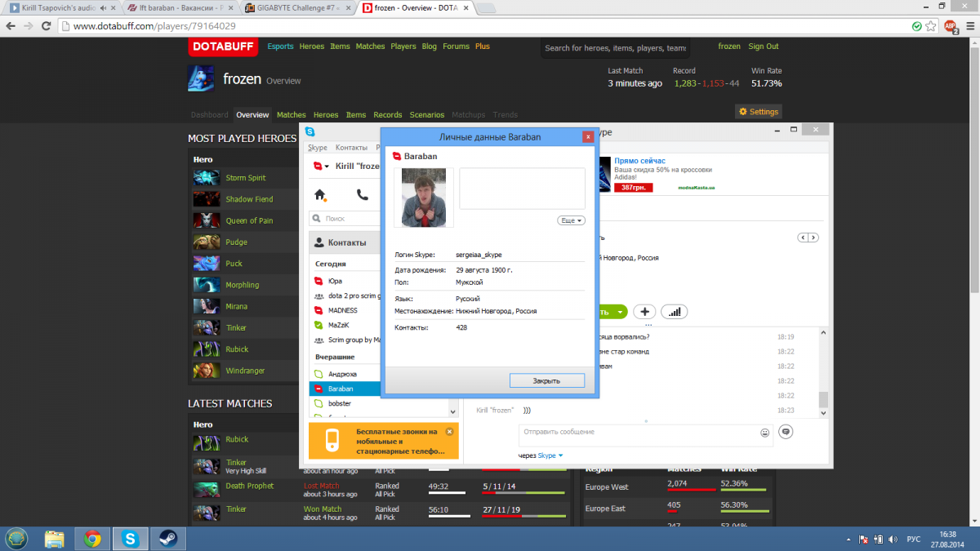The width and height of the screenshot is (980, 551).
Task: Open the Forums link in Dotabuff header
Action: (456, 47)
